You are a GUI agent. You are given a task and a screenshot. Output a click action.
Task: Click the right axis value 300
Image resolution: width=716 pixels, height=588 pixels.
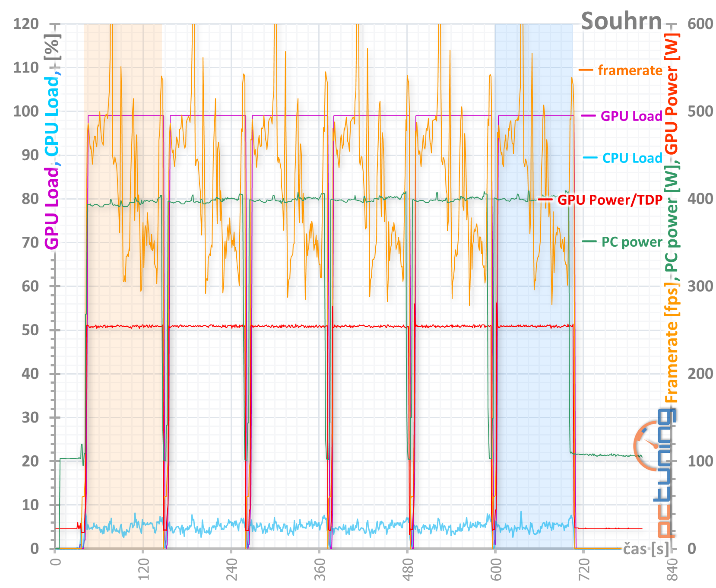[700, 286]
